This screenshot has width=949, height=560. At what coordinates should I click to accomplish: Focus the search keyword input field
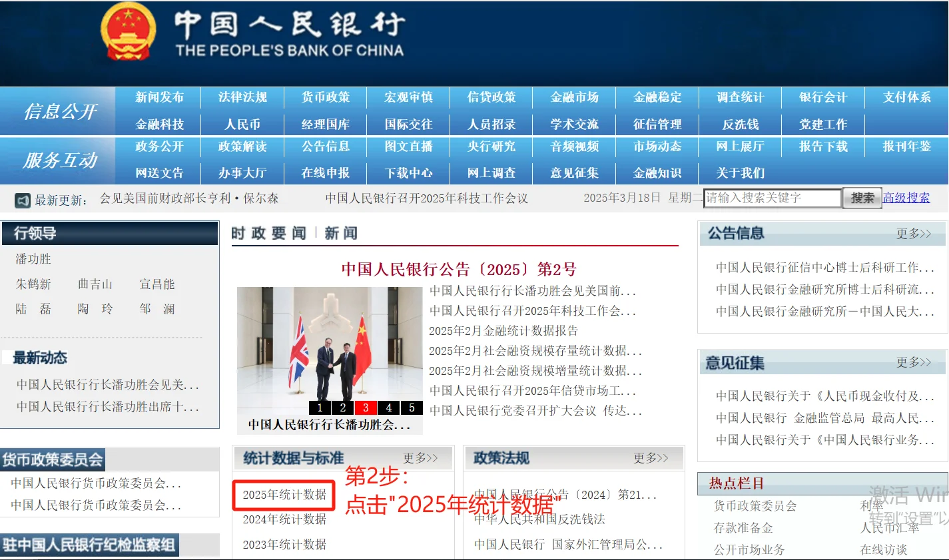pyautogui.click(x=773, y=198)
